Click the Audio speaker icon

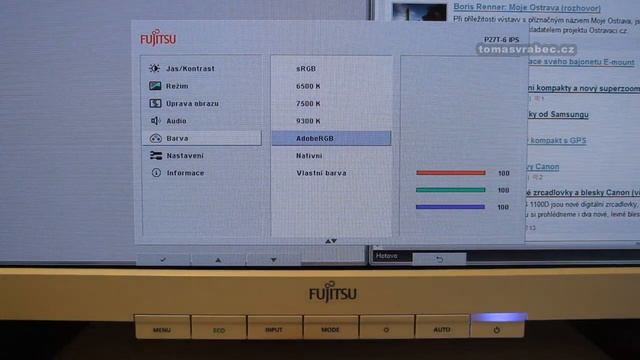[x=155, y=121]
